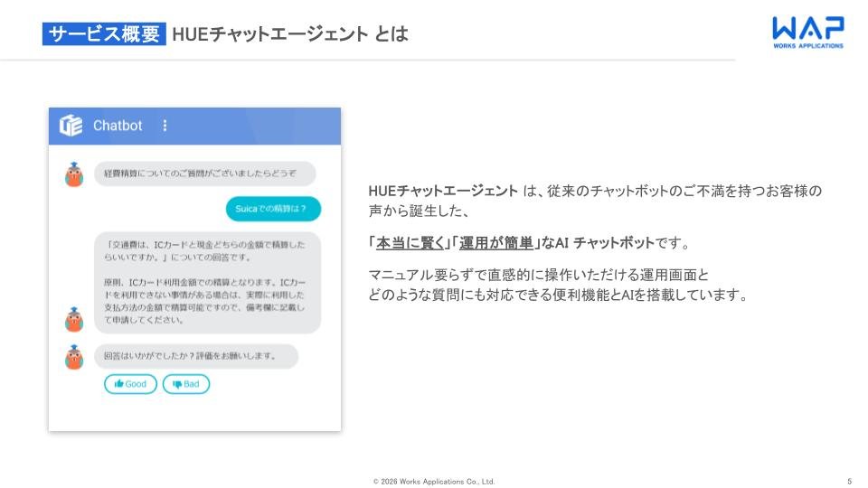868x488 pixels.
Task: Rate the answer with the Bad button
Action: click(186, 384)
